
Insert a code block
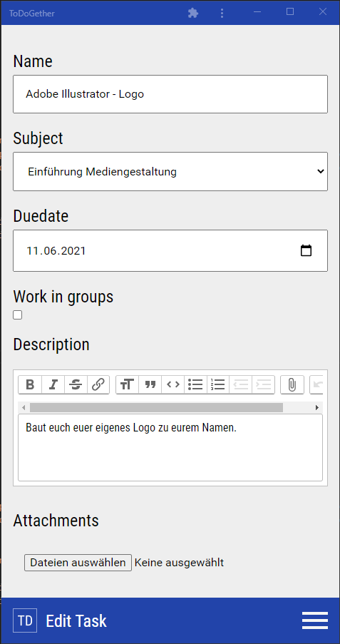pos(173,385)
